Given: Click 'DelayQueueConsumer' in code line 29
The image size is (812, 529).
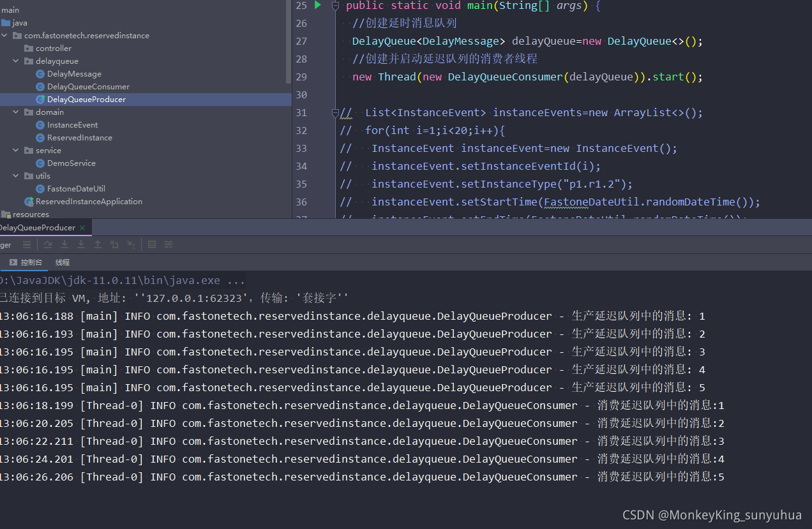Looking at the screenshot, I should 505,77.
